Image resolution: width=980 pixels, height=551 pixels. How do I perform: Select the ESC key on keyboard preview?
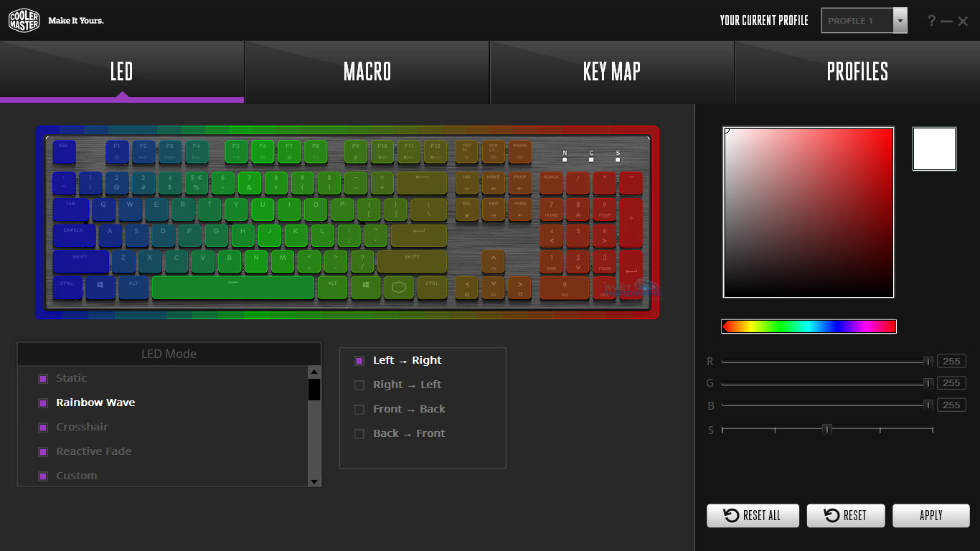coord(63,151)
